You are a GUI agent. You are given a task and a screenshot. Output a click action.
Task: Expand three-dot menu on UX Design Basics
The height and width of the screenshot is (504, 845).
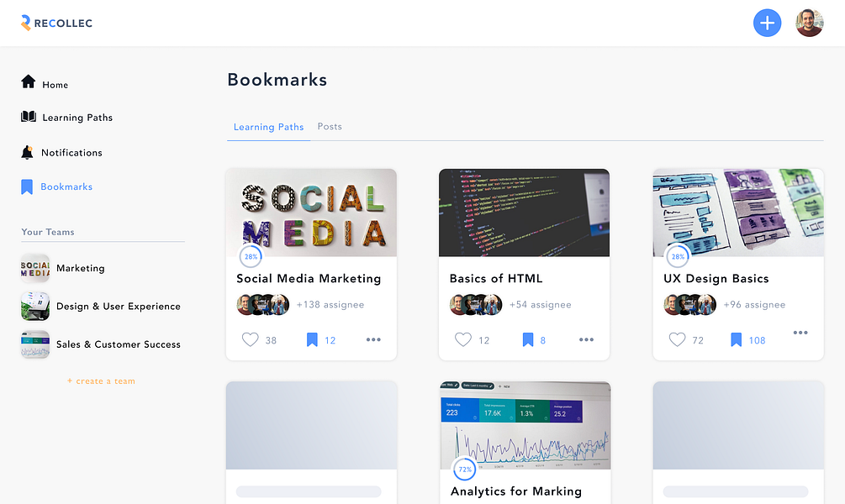800,333
